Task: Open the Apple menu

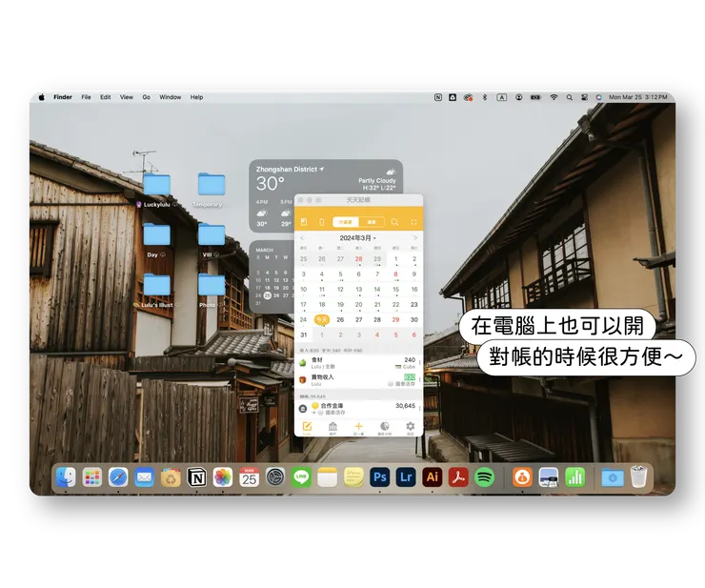Action: pos(41,97)
